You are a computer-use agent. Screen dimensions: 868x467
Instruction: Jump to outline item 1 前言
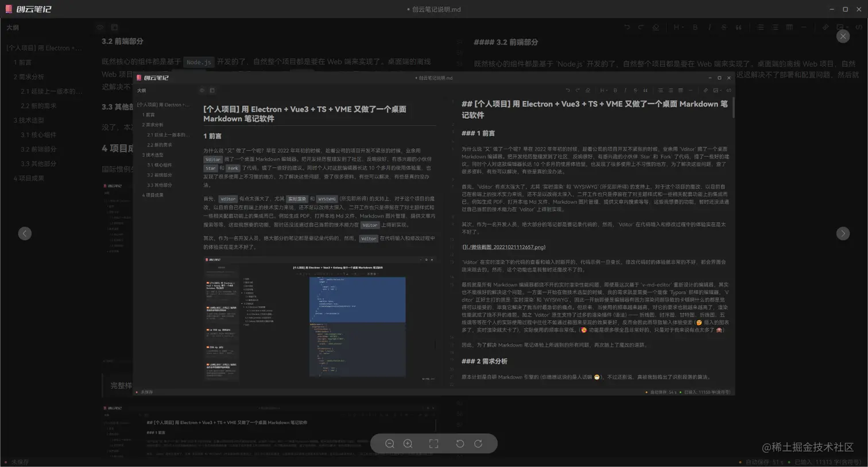pos(23,63)
